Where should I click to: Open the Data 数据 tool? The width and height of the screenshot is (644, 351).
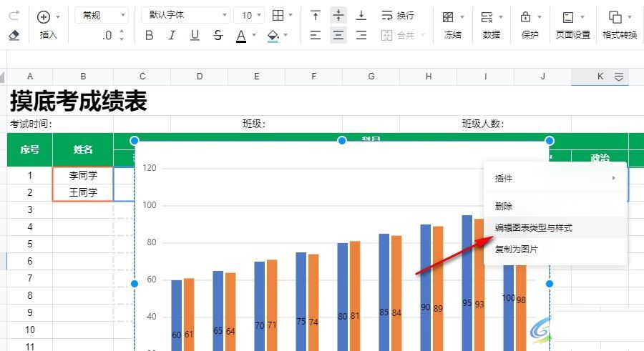pyautogui.click(x=487, y=17)
